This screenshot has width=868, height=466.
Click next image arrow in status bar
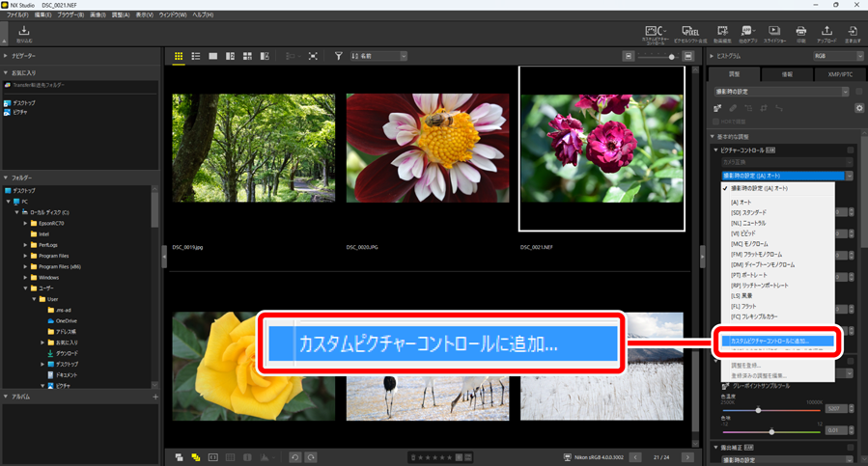pyautogui.click(x=687, y=456)
